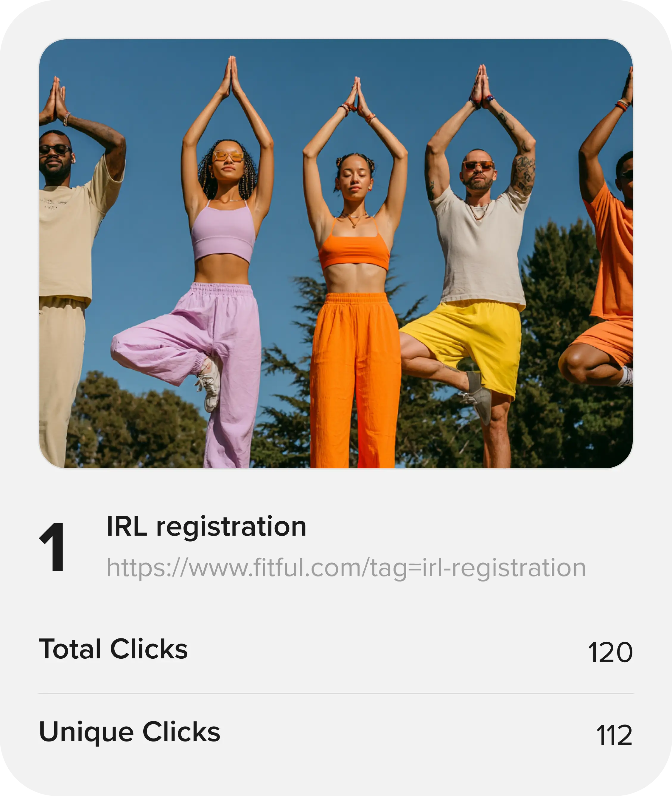Image resolution: width=672 pixels, height=796 pixels.
Task: Click the "IRL registration" title
Action: tap(206, 527)
